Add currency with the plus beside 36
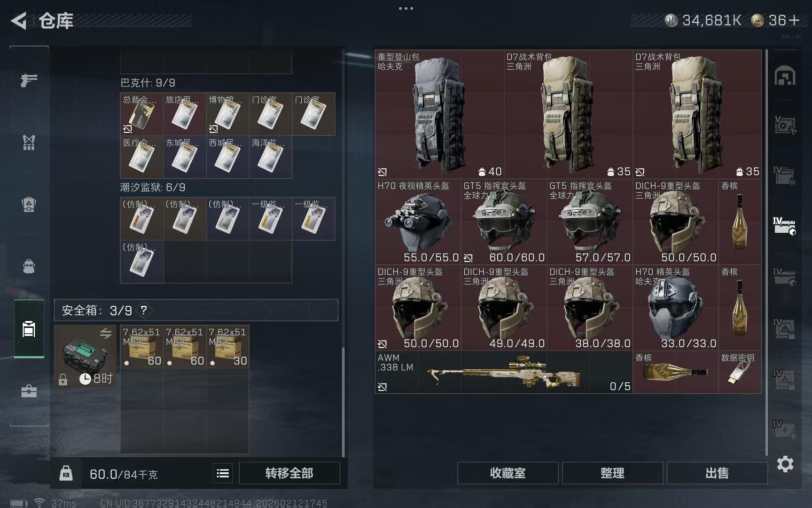 point(795,20)
